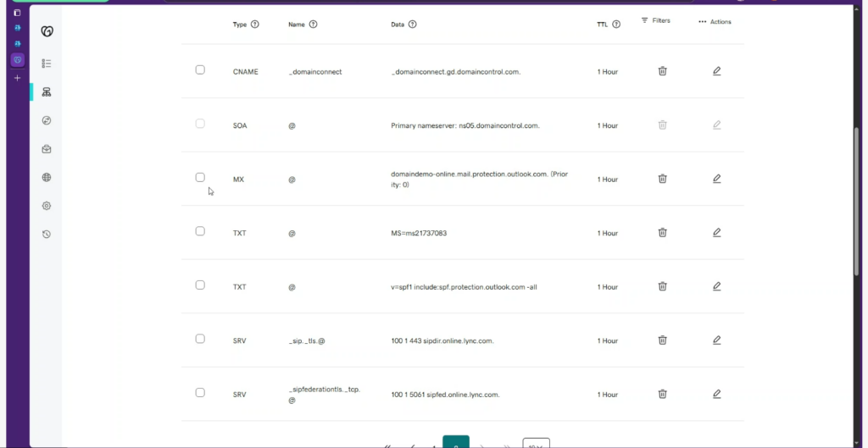Image resolution: width=868 pixels, height=448 pixels.
Task: Tick the checkbox for sipdir SRV record
Action: tap(200, 339)
